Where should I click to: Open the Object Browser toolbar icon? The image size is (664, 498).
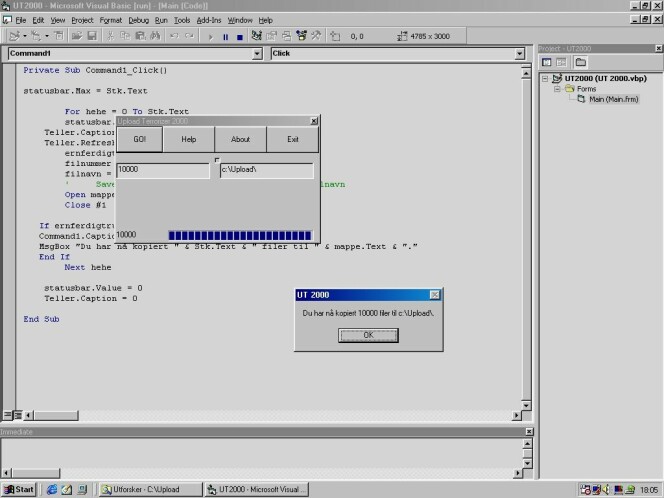coord(302,36)
